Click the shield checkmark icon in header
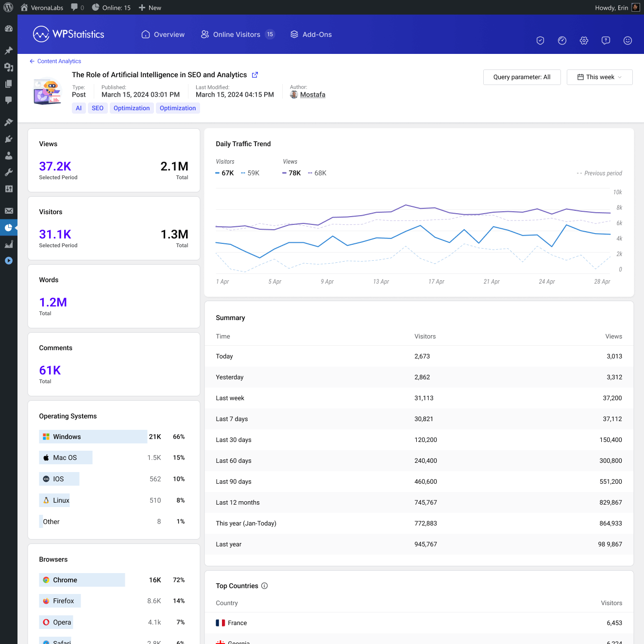Image resolution: width=644 pixels, height=644 pixels. point(540,41)
